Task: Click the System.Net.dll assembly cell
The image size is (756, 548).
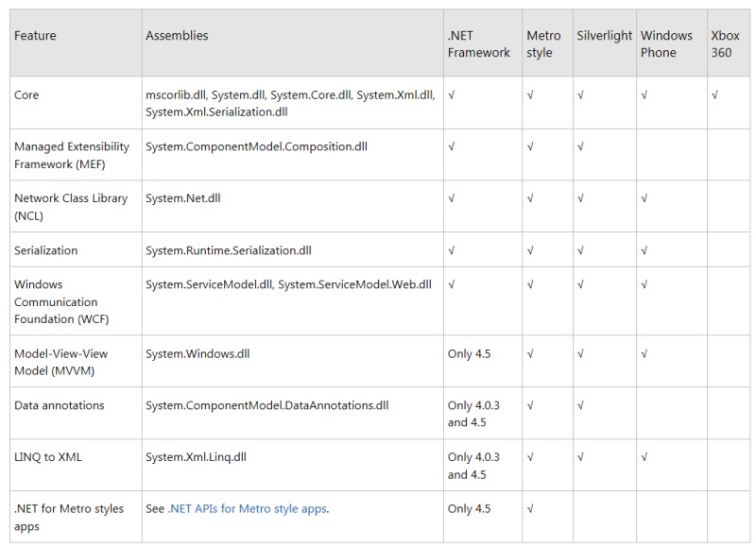Action: click(x=183, y=198)
